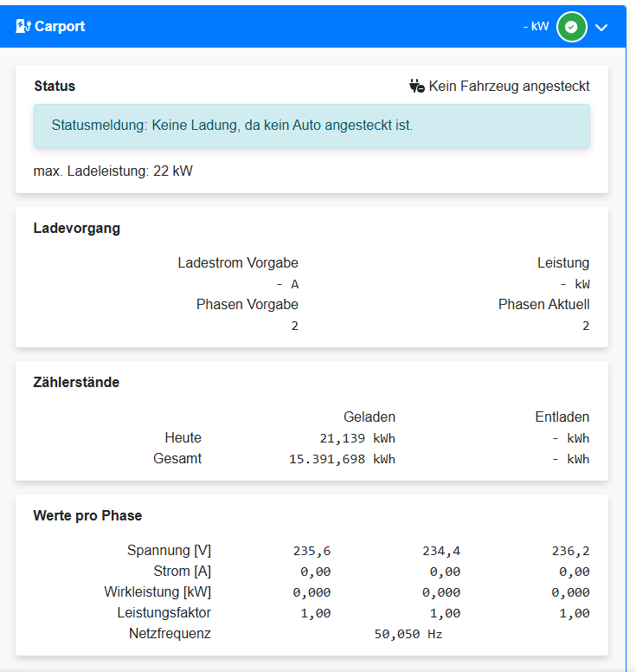Click the Gesamt total 15.391,698 kWh value

342,459
